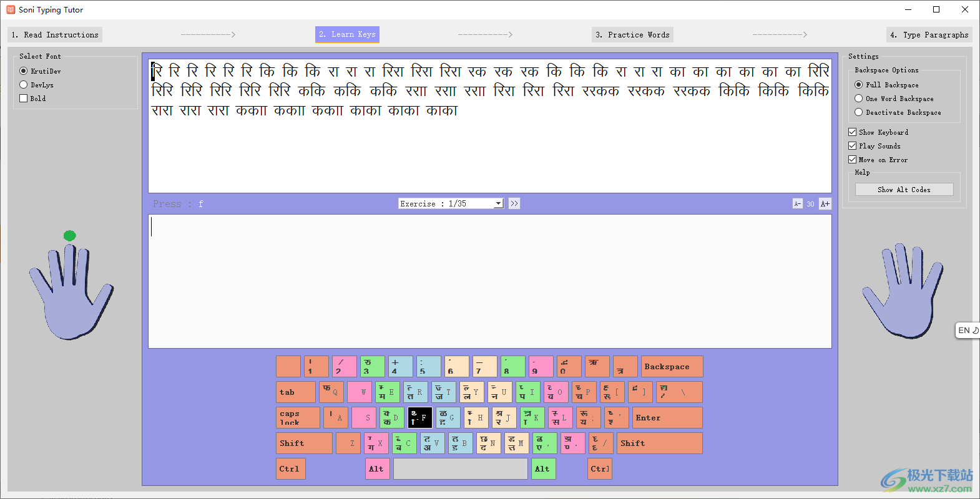Click the S key on the virtual keyboard
This screenshot has width=980, height=499.
pyautogui.click(x=363, y=417)
